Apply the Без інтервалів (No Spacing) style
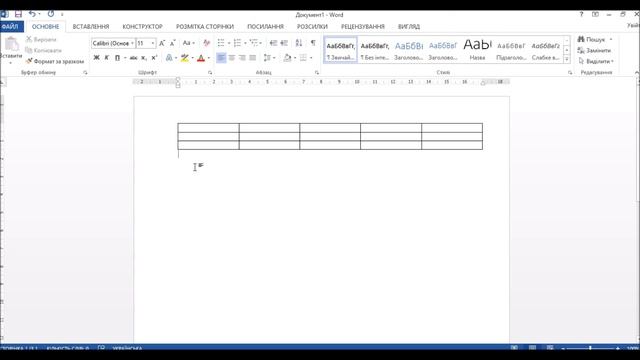 pyautogui.click(x=375, y=50)
